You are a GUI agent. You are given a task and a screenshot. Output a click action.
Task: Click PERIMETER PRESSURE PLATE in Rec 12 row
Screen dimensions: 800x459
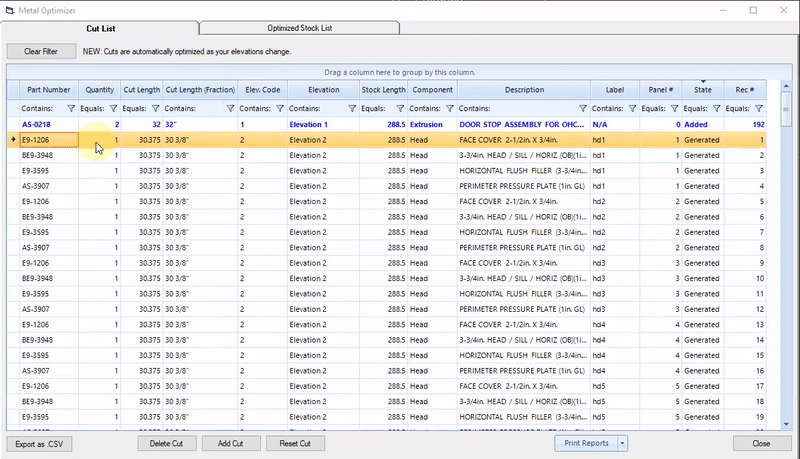(524, 309)
